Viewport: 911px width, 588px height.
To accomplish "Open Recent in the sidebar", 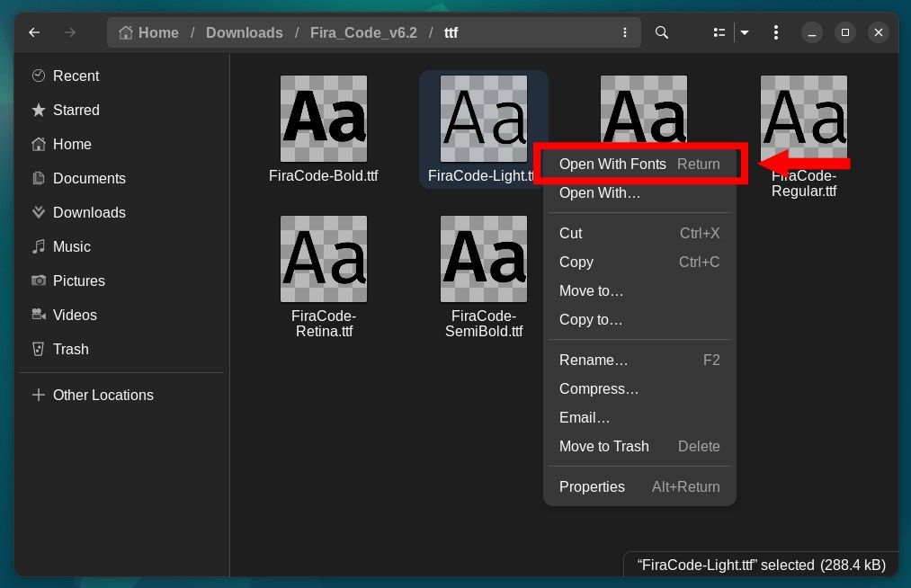I will [x=121, y=76].
